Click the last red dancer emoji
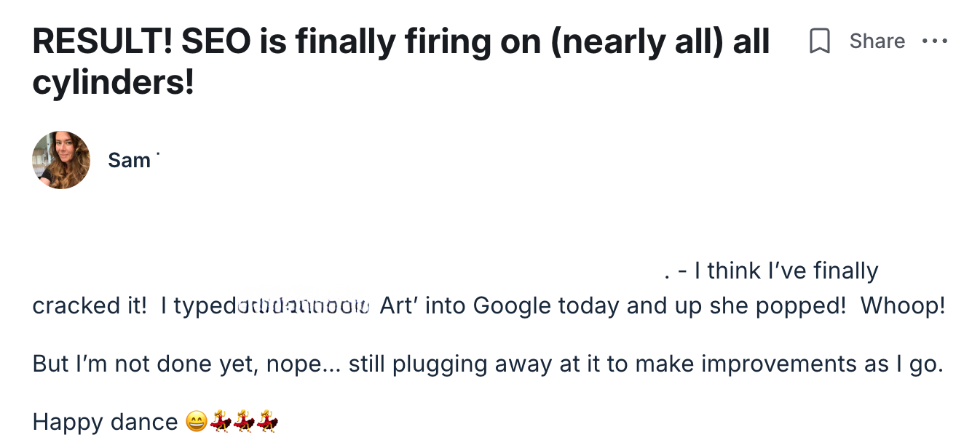Screen dimensions: 980x448 coord(268,422)
